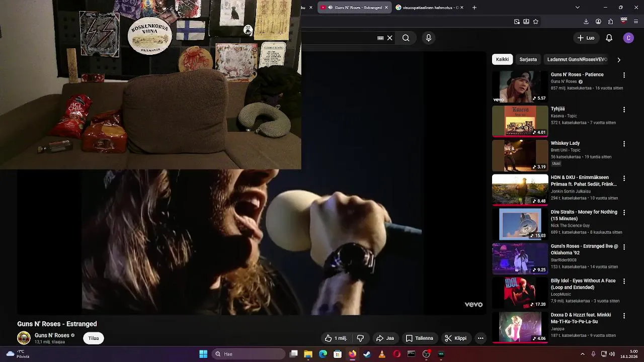Show more filter chips with the arrow
The image size is (644, 362).
tap(618, 59)
